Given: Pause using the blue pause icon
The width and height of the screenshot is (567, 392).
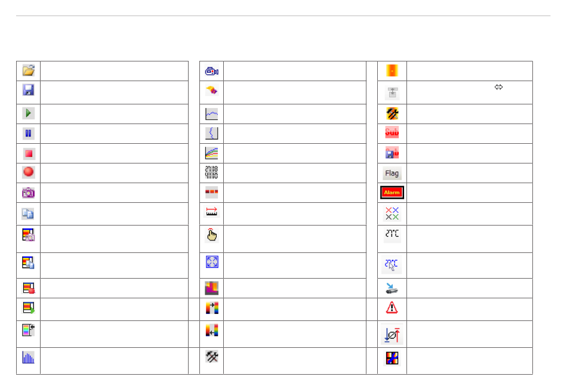Looking at the screenshot, I should 28,134.
